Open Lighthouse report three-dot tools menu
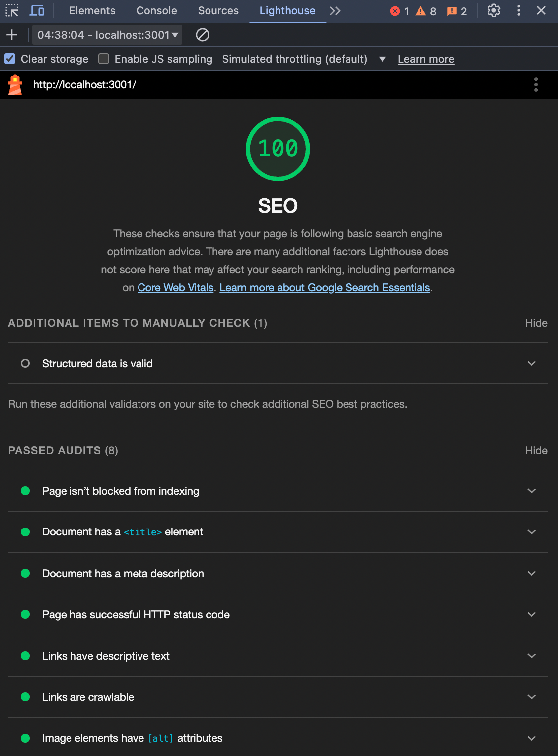Image resolution: width=558 pixels, height=756 pixels. pyautogui.click(x=535, y=85)
